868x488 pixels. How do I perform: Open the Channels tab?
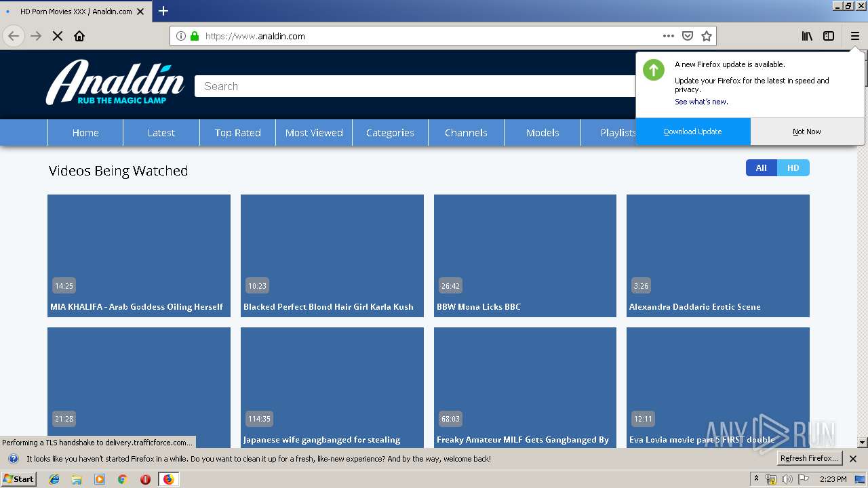point(466,133)
